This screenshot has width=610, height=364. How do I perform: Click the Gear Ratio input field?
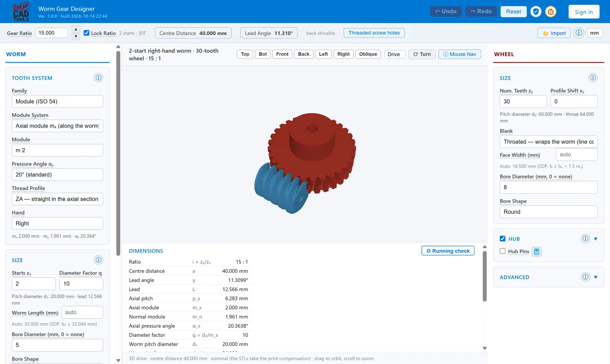coord(51,33)
